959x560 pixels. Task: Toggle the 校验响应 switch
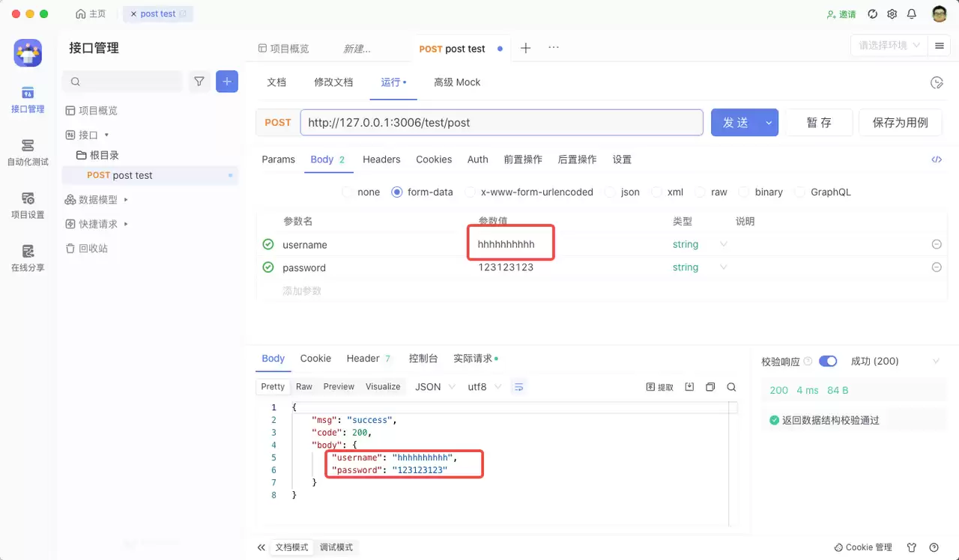828,361
